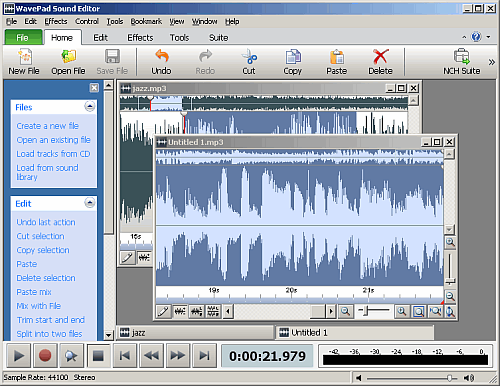Click horizontal zoom in magnifier in Untitled 1 window

(402, 312)
